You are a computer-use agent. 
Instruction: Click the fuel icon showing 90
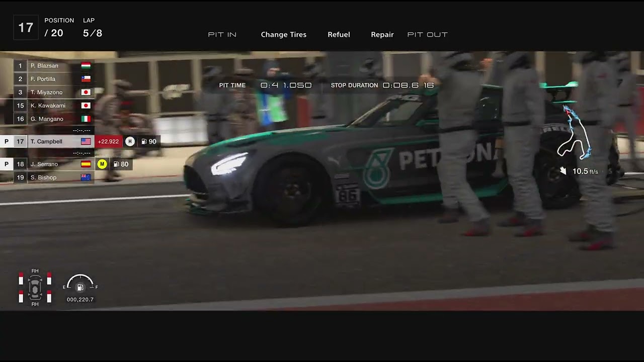144,142
